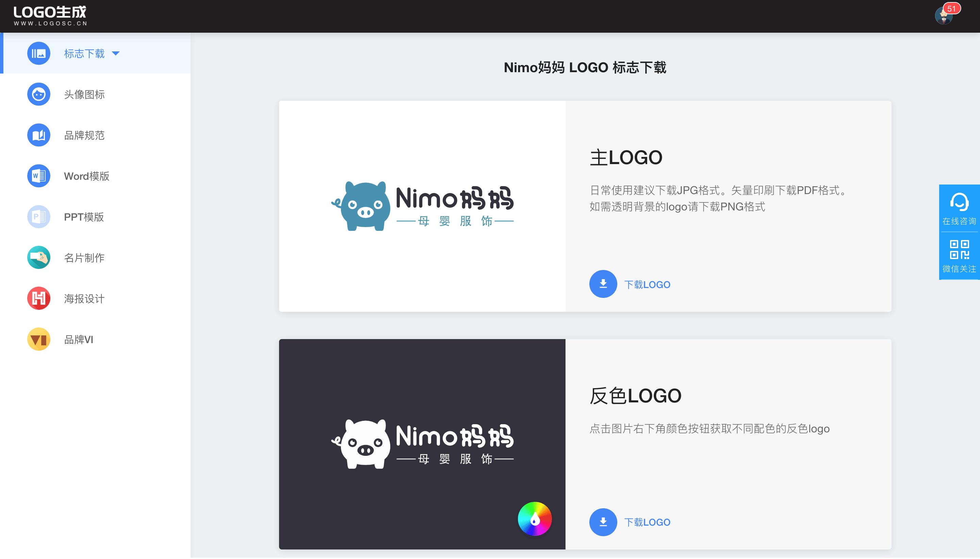Image resolution: width=980 pixels, height=559 pixels.
Task: Open the color wheel on the inverse logo
Action: tap(535, 519)
